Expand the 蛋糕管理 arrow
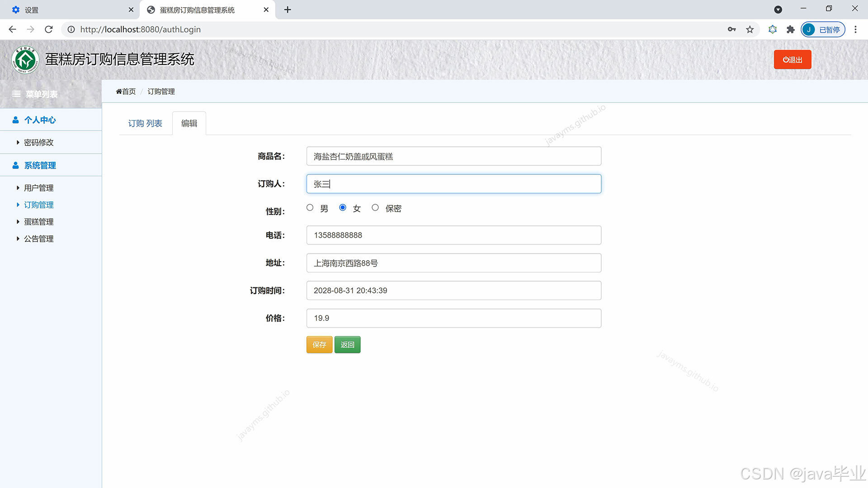Image resolution: width=868 pixels, height=488 pixels. [x=18, y=222]
